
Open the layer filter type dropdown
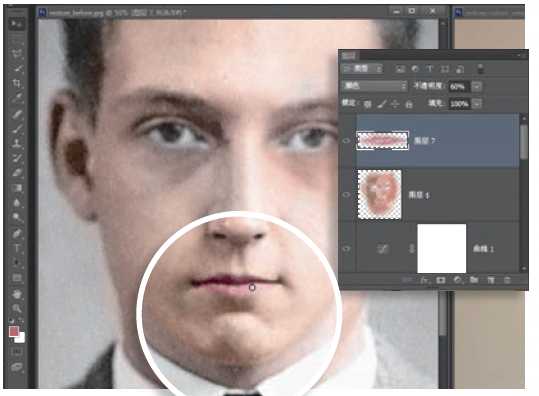363,69
